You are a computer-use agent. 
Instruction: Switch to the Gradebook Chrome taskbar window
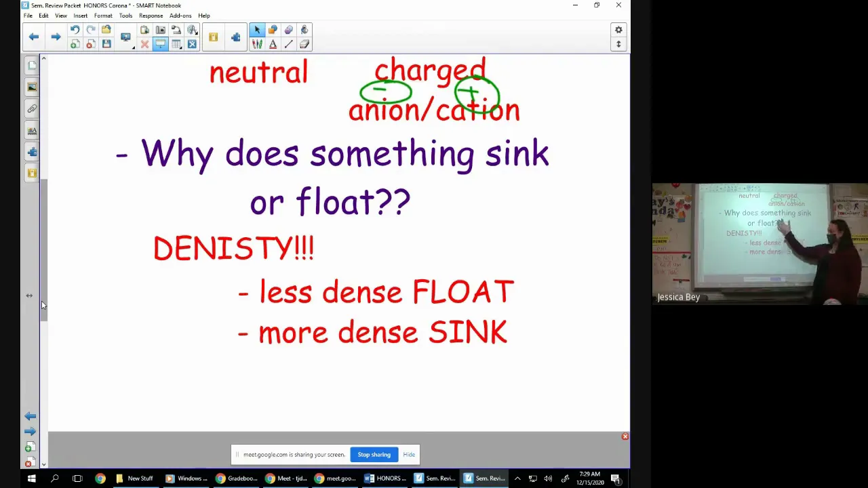point(237,479)
